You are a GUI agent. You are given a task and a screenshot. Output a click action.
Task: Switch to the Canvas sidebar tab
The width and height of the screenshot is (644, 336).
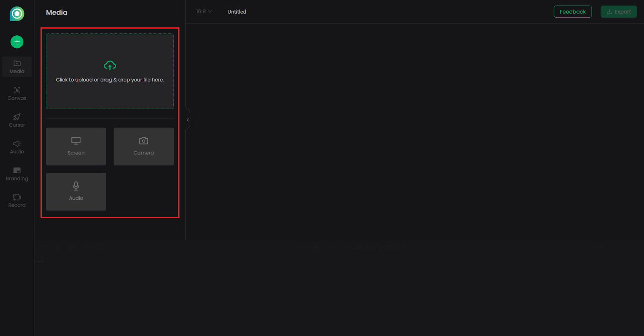pos(17,94)
